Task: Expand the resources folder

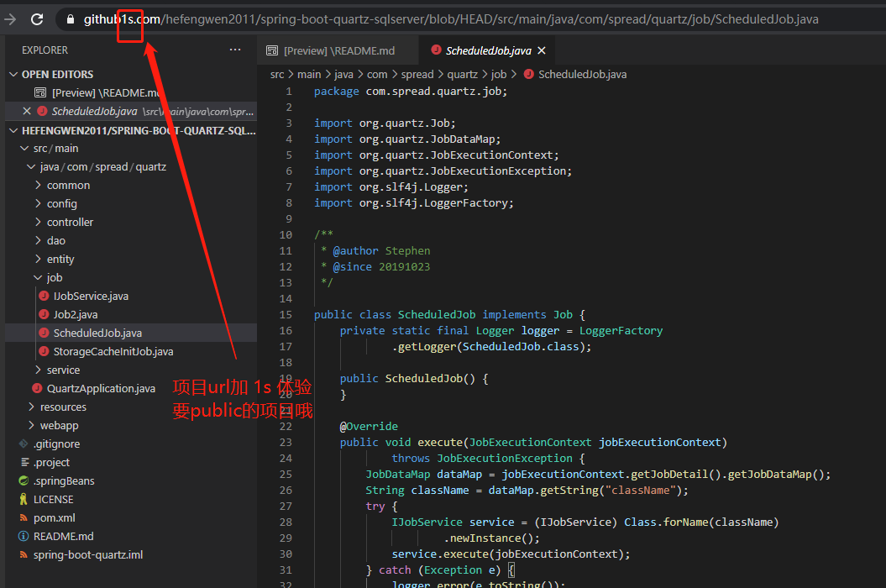Action: pos(31,407)
